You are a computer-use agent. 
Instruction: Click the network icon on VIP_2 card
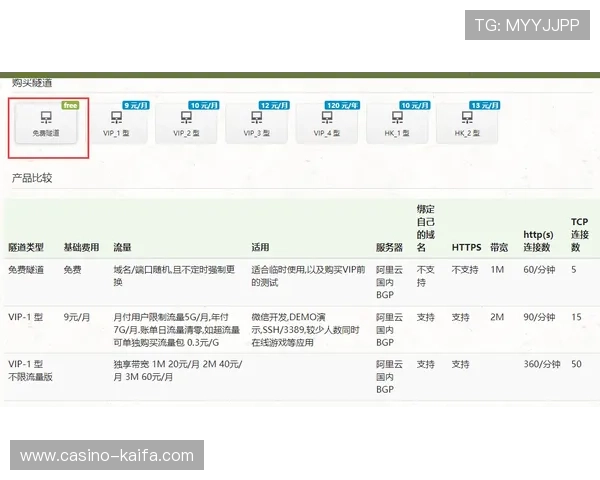click(x=186, y=117)
